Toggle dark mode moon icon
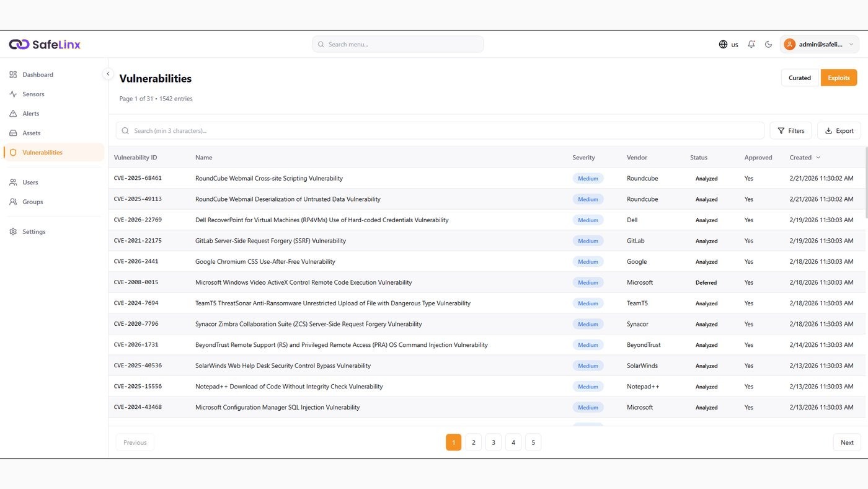This screenshot has height=489, width=868. coord(769,44)
